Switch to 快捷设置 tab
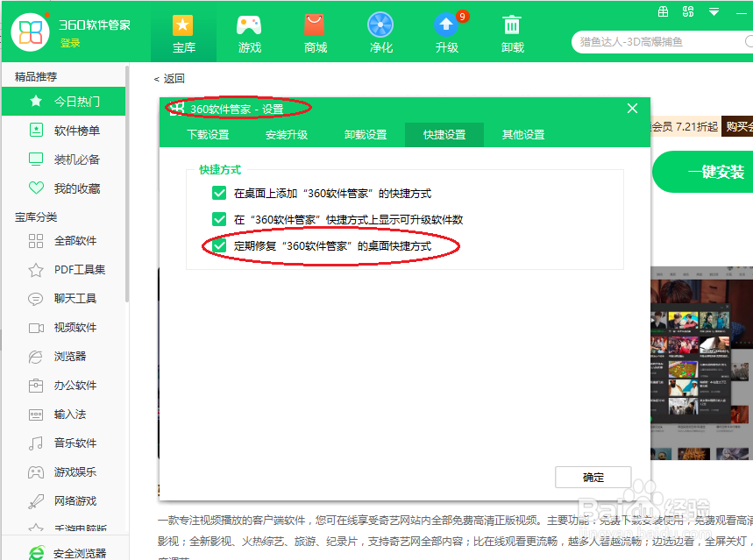This screenshot has height=560, width=753. pos(444,134)
